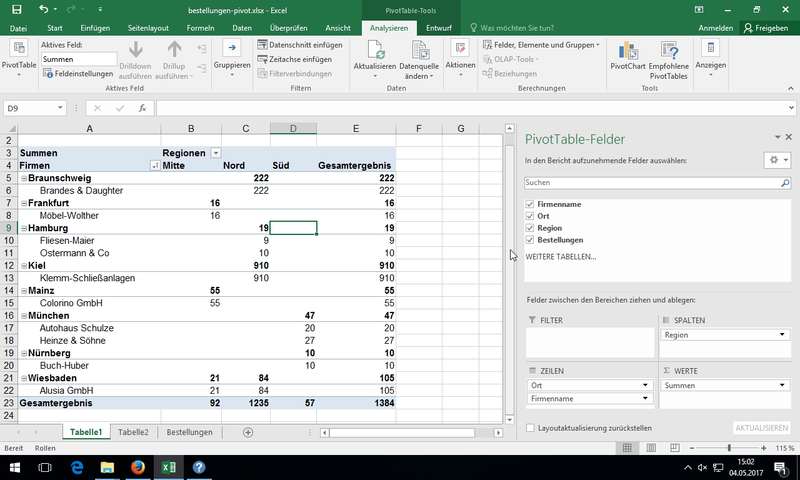Add a new sheet with the plus icon
The image size is (800, 480).
tap(248, 432)
